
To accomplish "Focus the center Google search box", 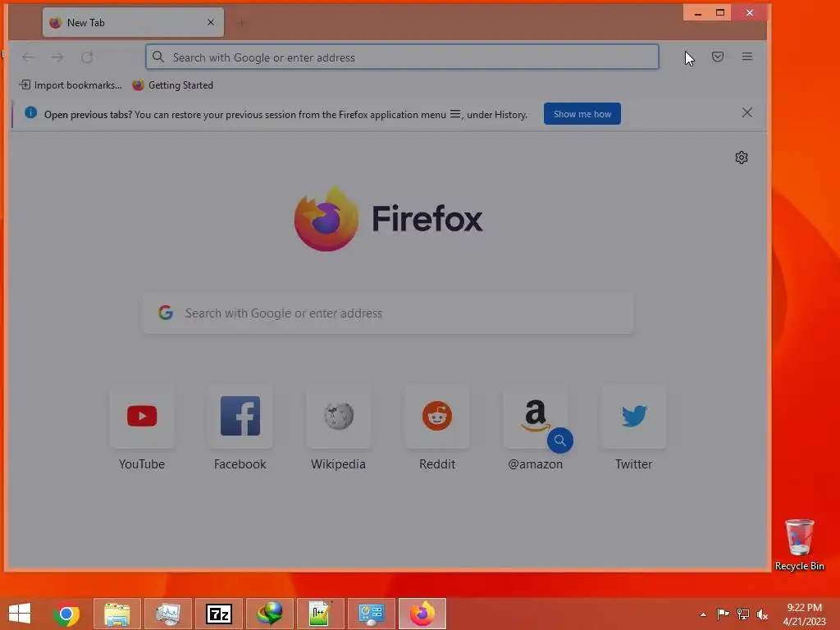I will pyautogui.click(x=388, y=313).
